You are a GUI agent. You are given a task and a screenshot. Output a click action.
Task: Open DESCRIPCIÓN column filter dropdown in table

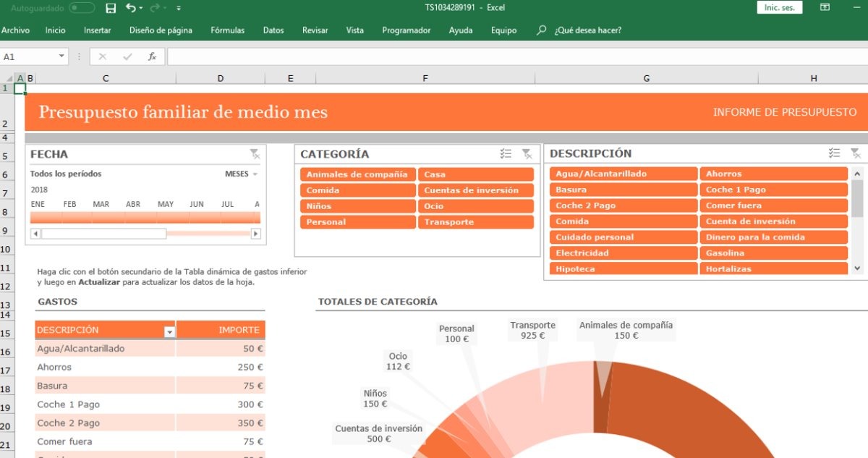169,332
